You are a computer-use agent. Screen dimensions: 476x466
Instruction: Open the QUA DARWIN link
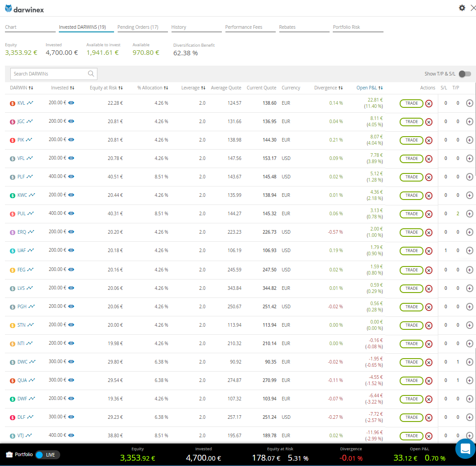(x=22, y=380)
